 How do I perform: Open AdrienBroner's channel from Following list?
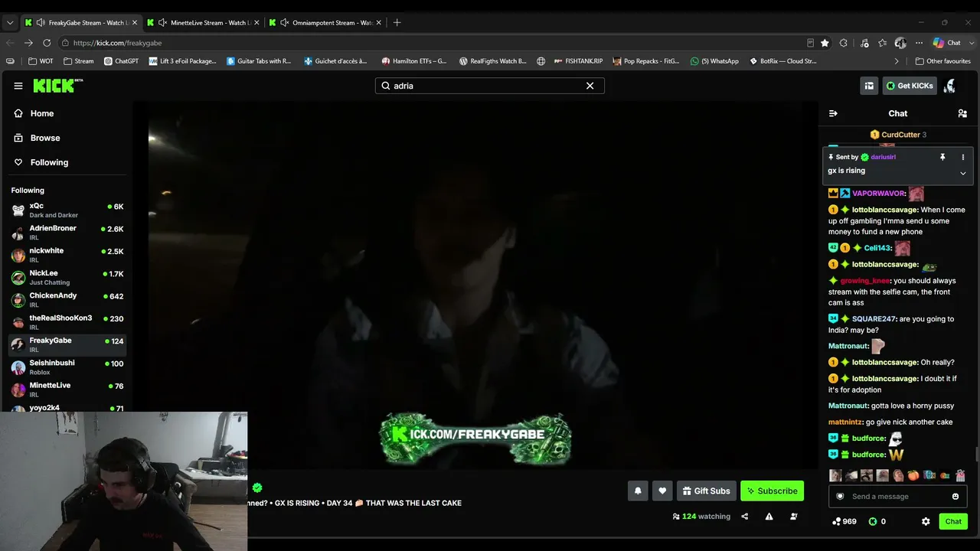point(67,233)
